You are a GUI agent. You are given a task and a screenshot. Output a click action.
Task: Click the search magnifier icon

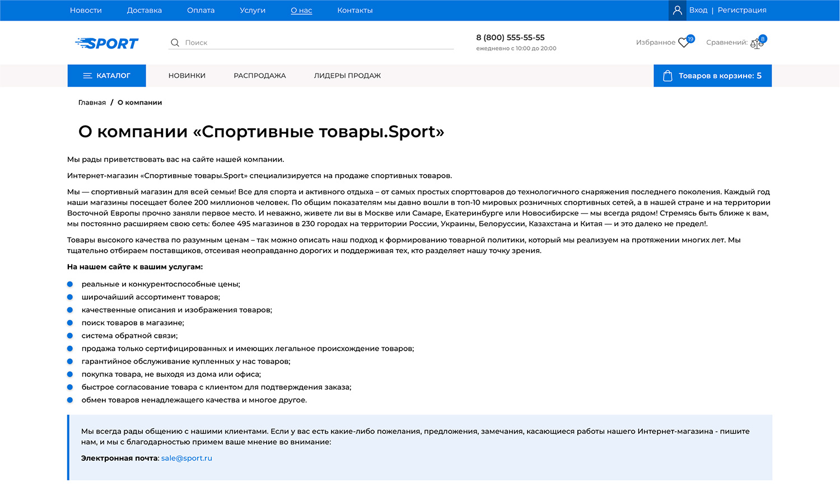[x=175, y=43]
